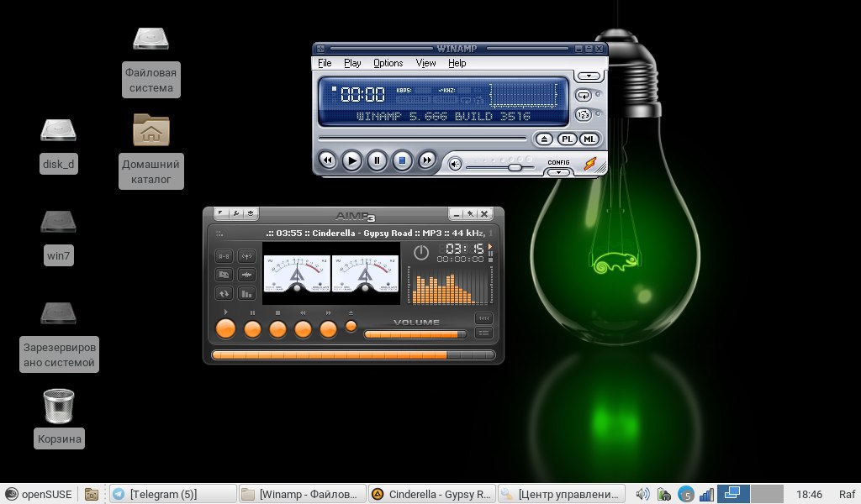Click Winamp's Pause button
Image resolution: width=861 pixels, height=504 pixels.
tap(377, 160)
